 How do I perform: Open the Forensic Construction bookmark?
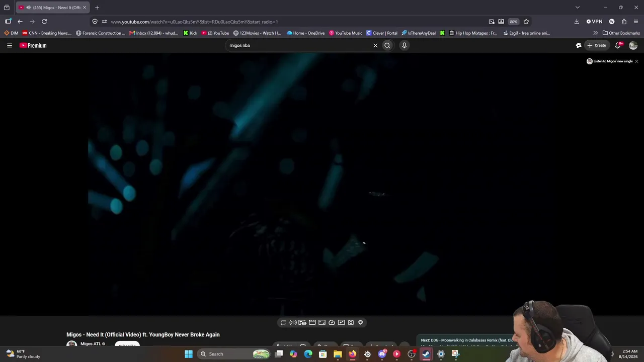(x=101, y=33)
